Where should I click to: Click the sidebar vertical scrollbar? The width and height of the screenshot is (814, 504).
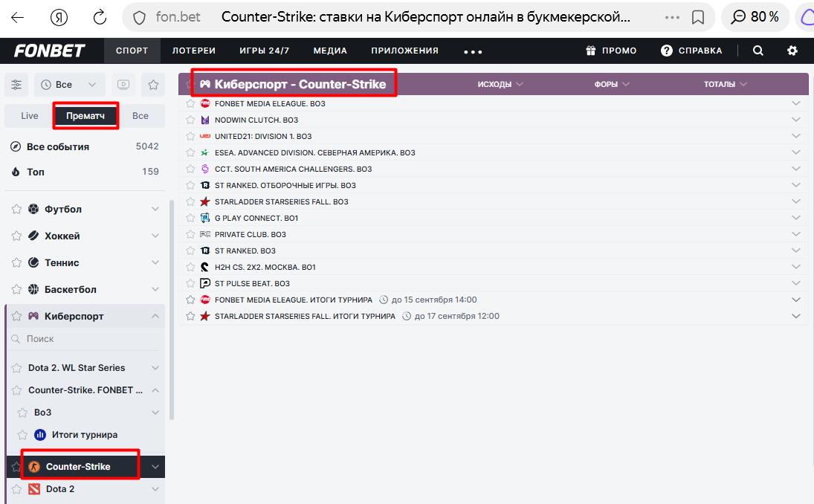coord(171,310)
